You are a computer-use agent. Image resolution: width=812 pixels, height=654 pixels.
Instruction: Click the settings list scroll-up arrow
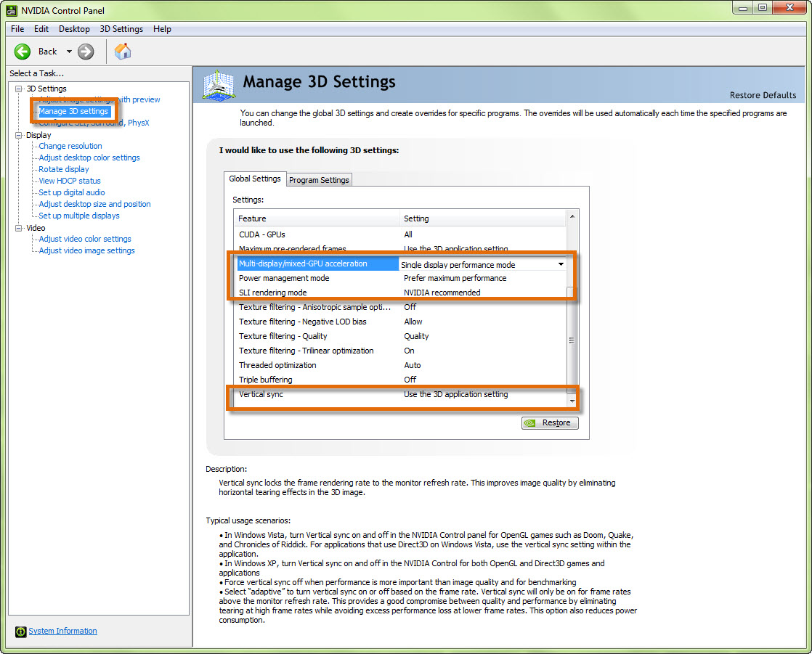pos(572,216)
